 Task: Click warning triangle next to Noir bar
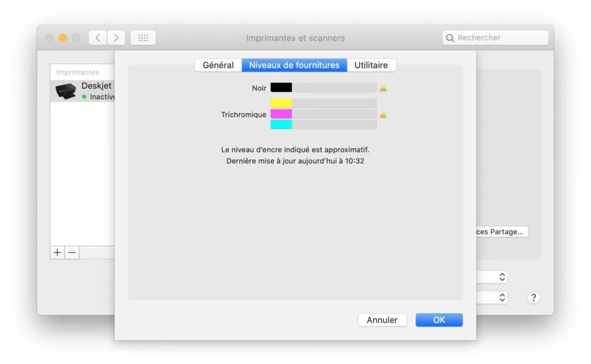(383, 88)
